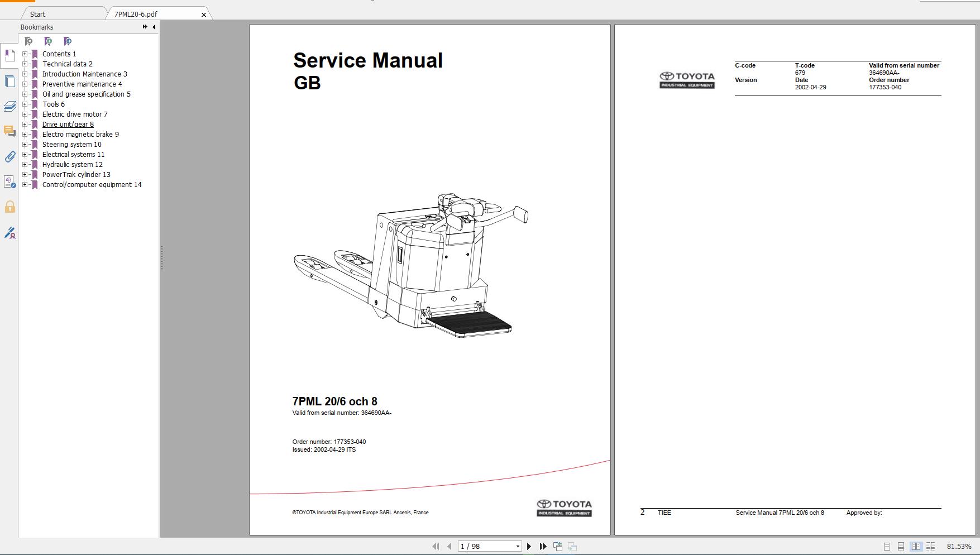Image resolution: width=980 pixels, height=555 pixels.
Task: Expand the Technical data 2 bookmark
Action: coord(25,64)
